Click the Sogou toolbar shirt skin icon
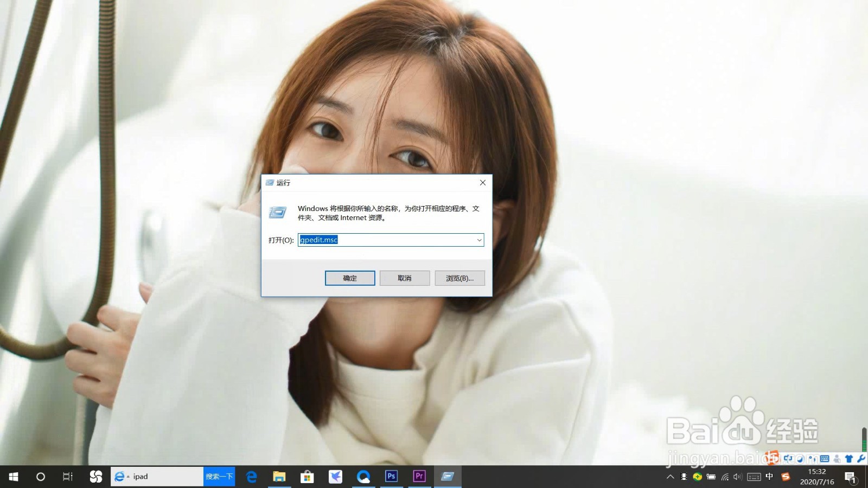The width and height of the screenshot is (868, 488). 849,458
